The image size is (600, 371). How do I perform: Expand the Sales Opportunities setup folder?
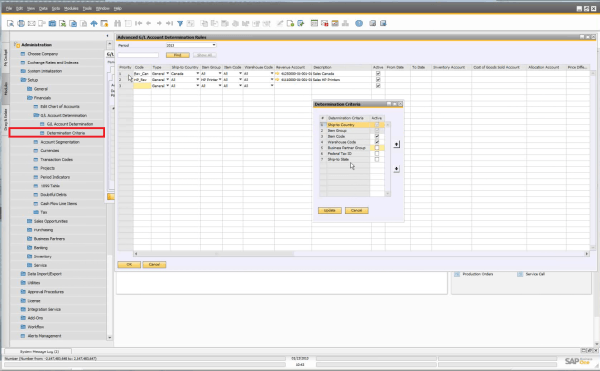click(x=30, y=221)
